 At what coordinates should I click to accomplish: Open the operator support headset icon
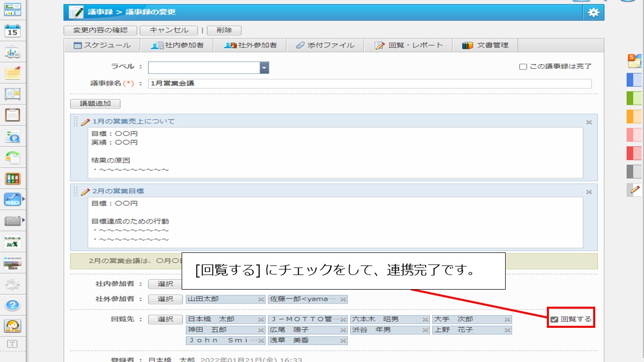13,326
